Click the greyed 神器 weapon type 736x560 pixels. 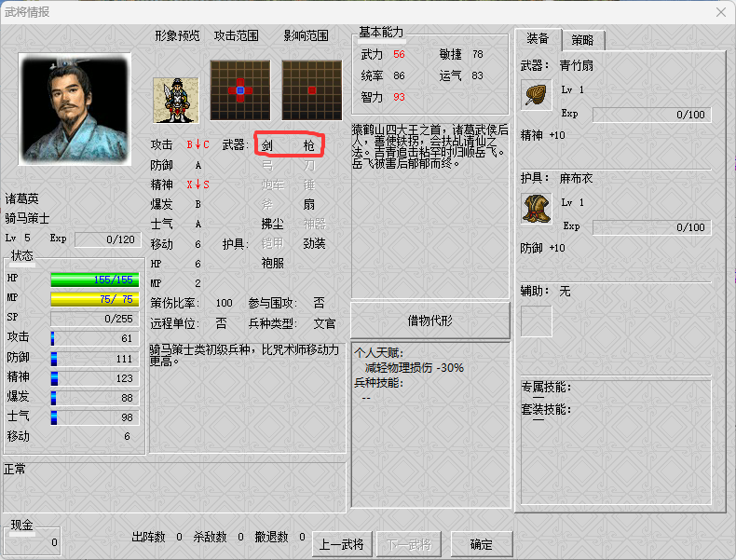click(315, 224)
